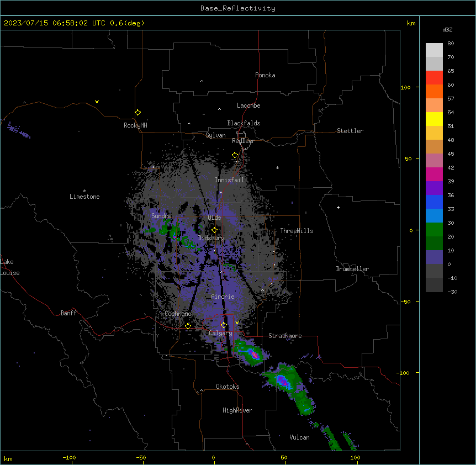476x465 pixels.
Task: Select the yellow 51-54 dBZ legend swatch
Action: (x=434, y=119)
